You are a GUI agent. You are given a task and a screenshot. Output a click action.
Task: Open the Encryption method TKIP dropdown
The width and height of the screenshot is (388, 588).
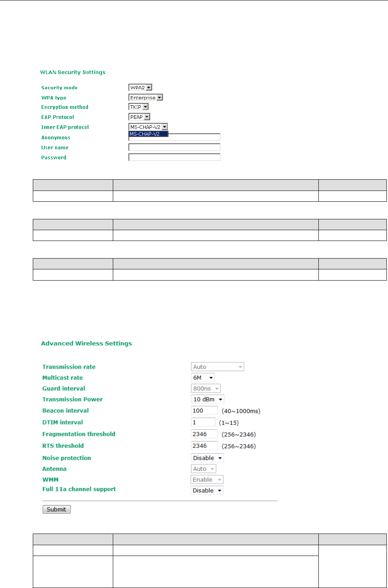[x=138, y=107]
